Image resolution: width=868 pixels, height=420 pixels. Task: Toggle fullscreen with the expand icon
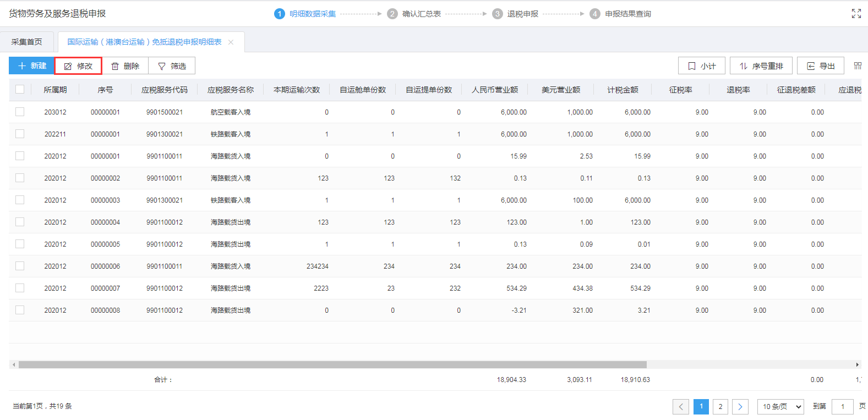point(856,14)
